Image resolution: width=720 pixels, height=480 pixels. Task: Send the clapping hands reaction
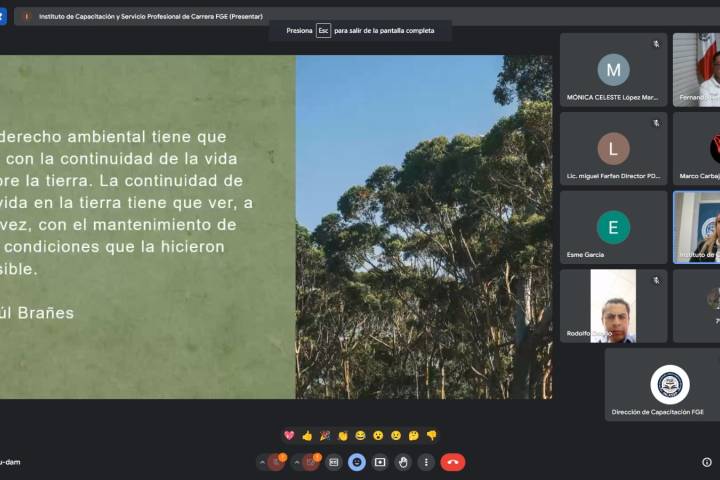[343, 436]
